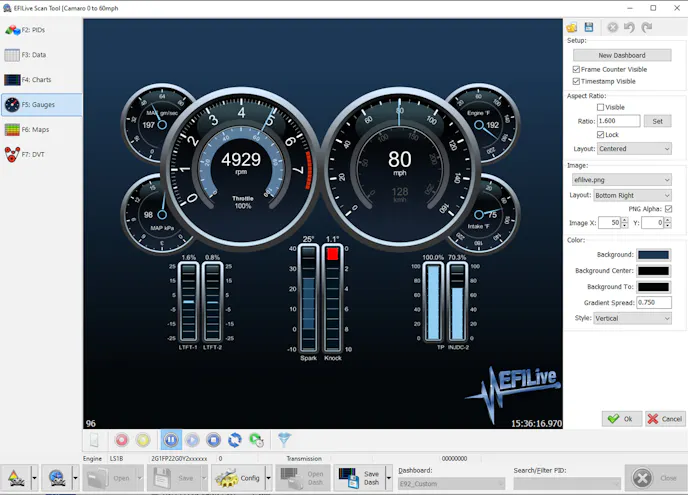Toggle Frame Counter Visible checkbox
This screenshot has width=688, height=495.
577,70
